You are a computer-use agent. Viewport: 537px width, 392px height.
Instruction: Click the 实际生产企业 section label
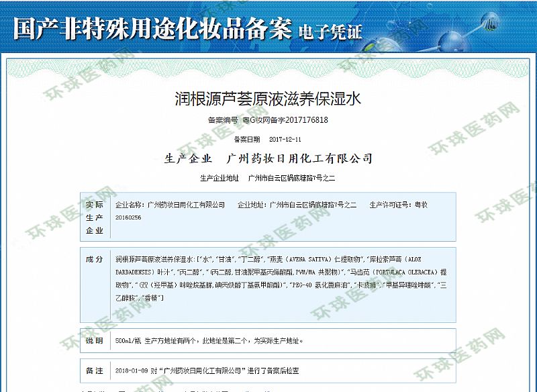click(94, 217)
